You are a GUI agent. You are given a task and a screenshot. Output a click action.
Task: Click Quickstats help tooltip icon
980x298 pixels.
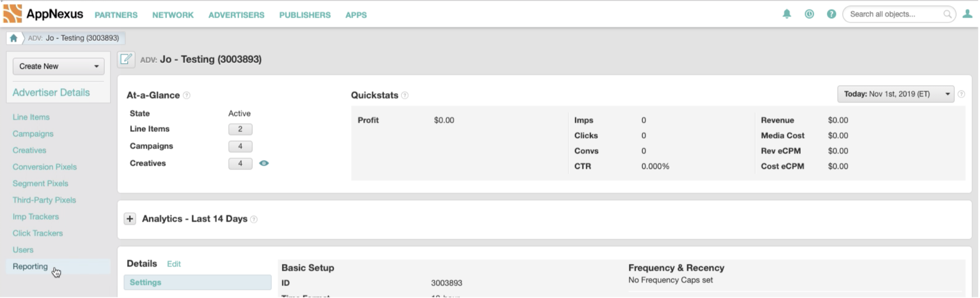405,96
